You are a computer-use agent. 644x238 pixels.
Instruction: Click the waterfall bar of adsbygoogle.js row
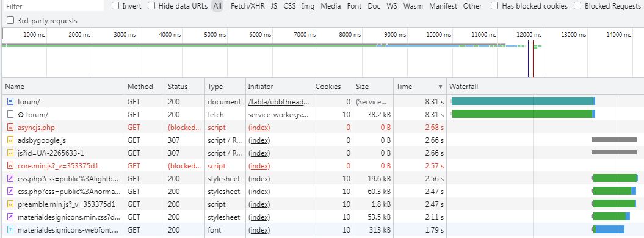coord(614,140)
